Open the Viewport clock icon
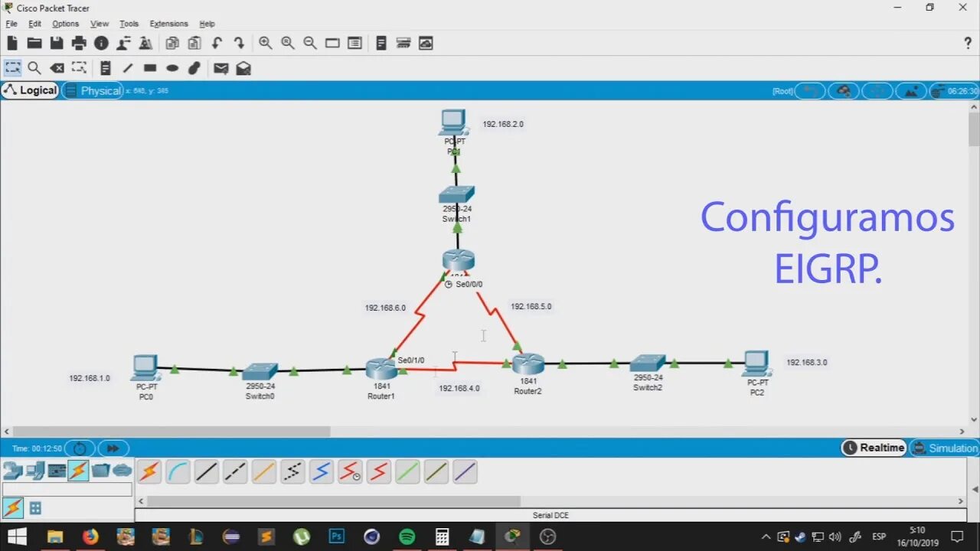The height and width of the screenshot is (551, 980). (x=953, y=91)
